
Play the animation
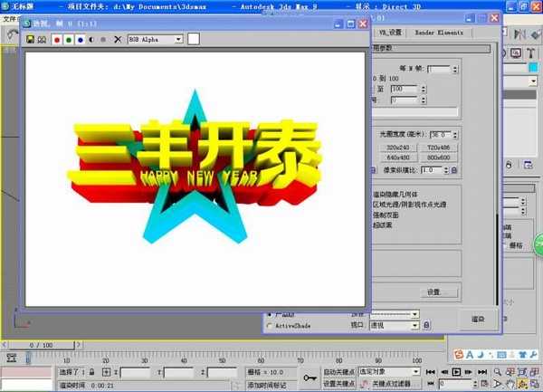click(x=456, y=372)
